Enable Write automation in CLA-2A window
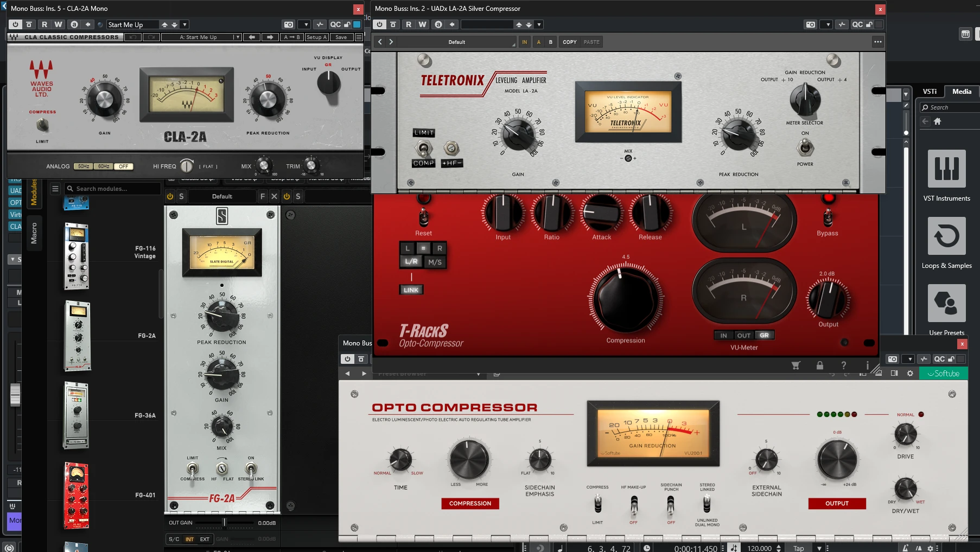Image resolution: width=980 pixels, height=552 pixels. pyautogui.click(x=58, y=24)
